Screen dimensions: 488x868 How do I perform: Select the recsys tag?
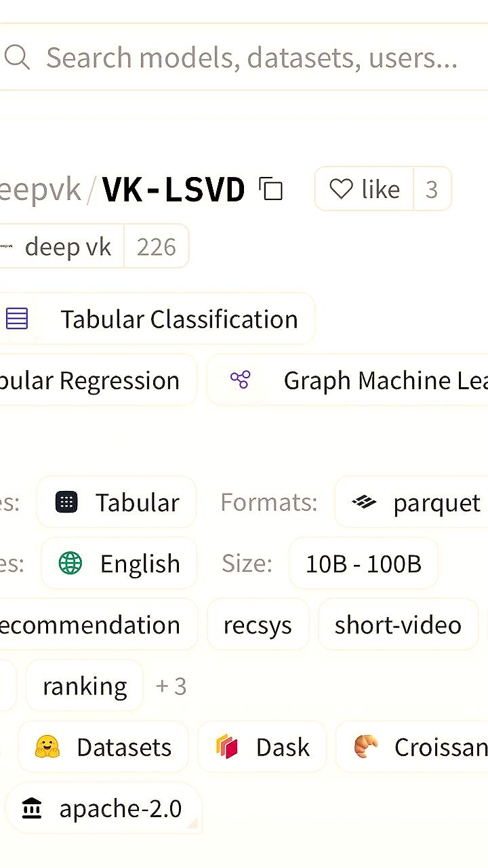point(258,625)
